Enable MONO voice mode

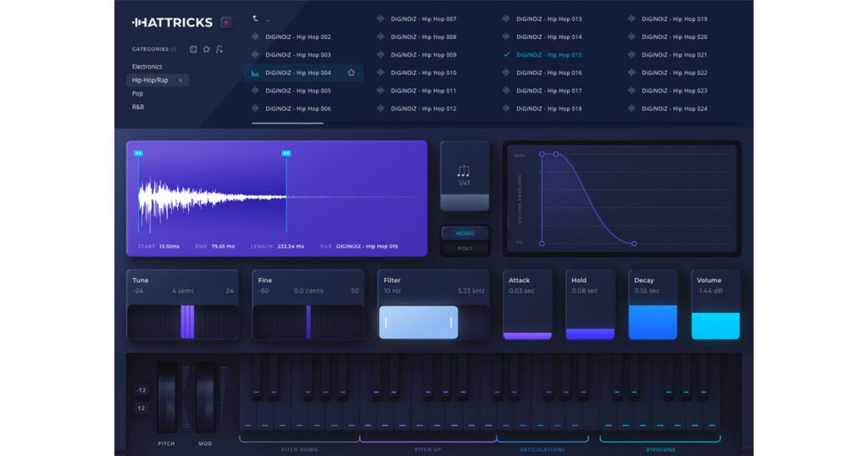[x=465, y=233]
